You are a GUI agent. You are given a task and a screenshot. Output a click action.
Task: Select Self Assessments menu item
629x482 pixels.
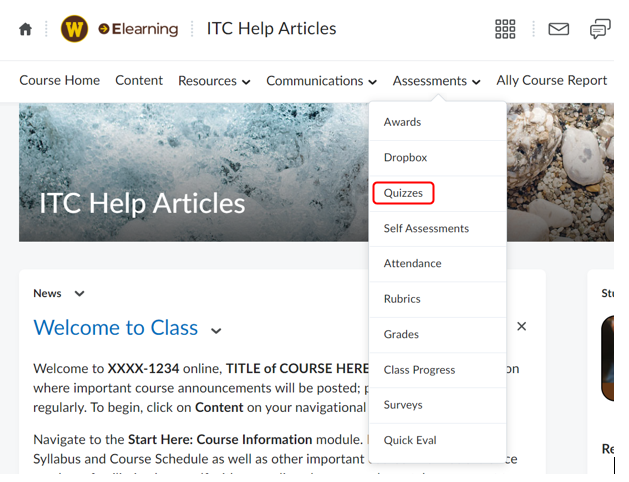point(438,229)
